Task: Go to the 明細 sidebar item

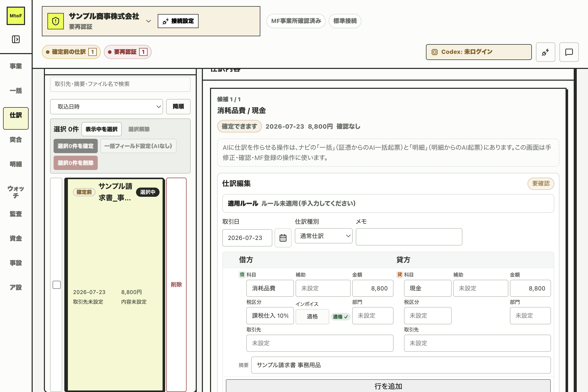Action: 16,164
